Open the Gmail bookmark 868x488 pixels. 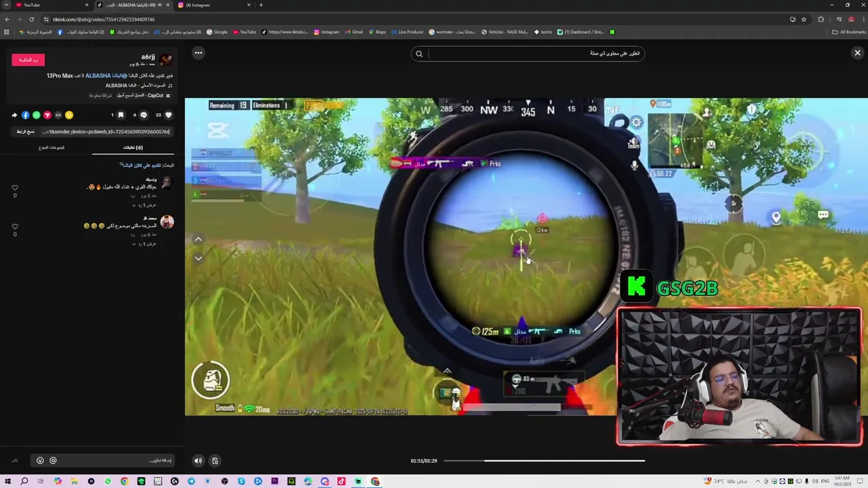[x=354, y=32]
